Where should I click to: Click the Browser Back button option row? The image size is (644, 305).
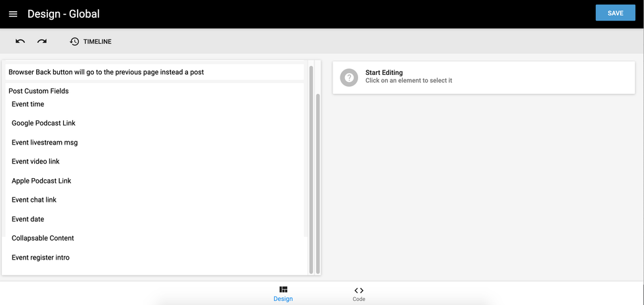(x=106, y=72)
